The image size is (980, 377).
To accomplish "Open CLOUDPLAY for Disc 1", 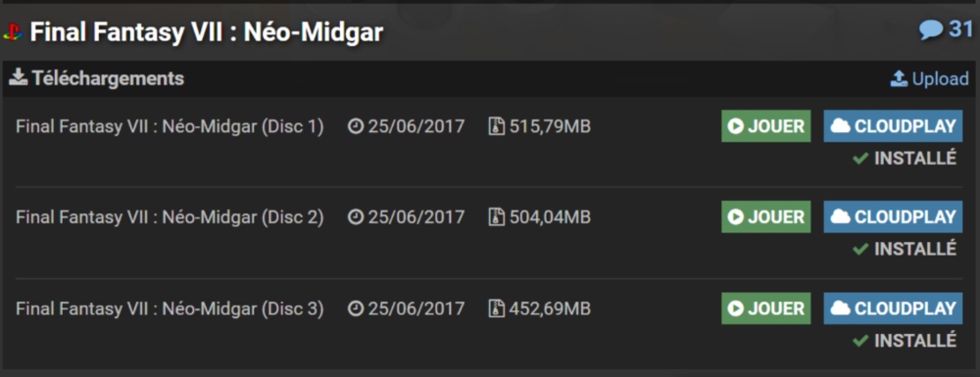I will click(x=893, y=126).
